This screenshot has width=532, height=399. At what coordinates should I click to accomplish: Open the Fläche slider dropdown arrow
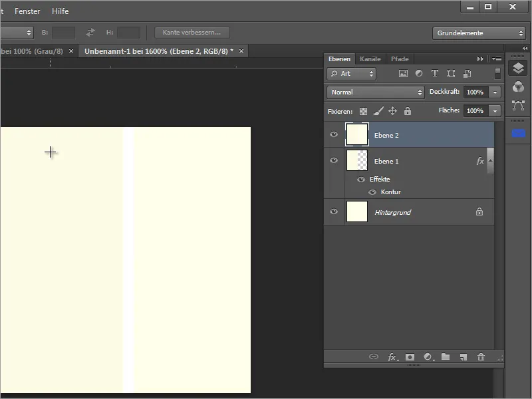pyautogui.click(x=495, y=111)
